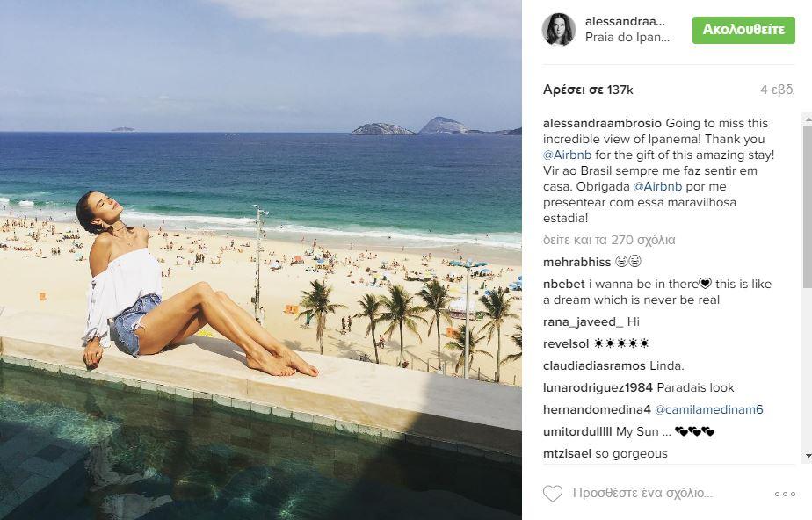Click in the add-a-comment input field
812x520 pixels.
(x=642, y=493)
